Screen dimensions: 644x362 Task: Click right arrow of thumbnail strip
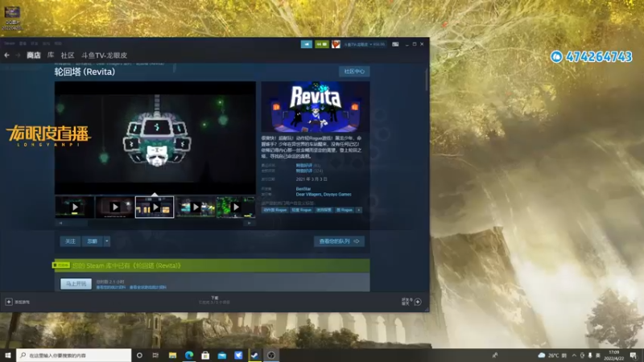(x=250, y=224)
